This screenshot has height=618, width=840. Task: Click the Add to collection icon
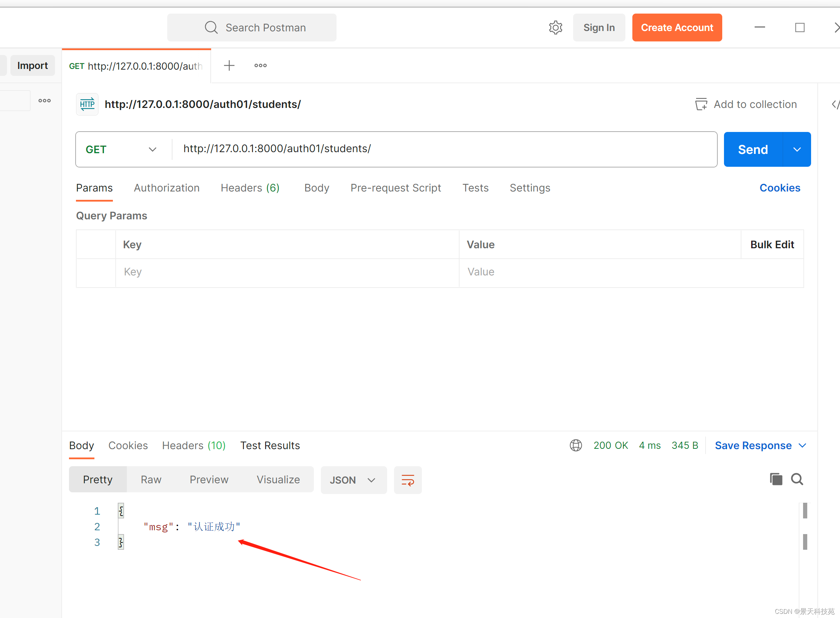click(701, 104)
